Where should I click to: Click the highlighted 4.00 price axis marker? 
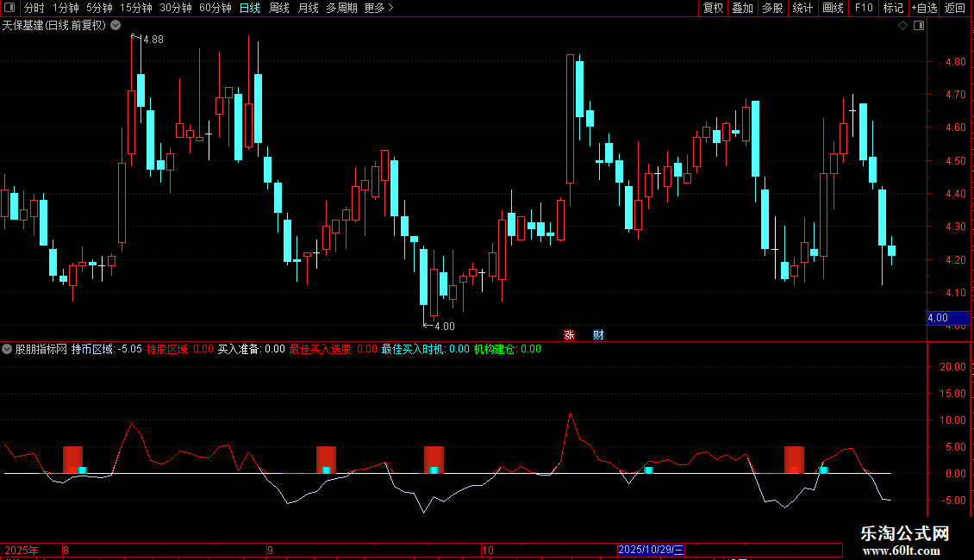947,318
